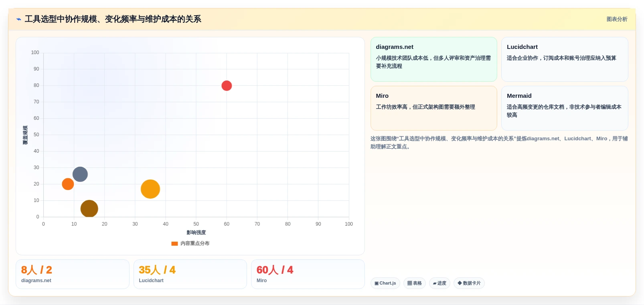Click the 影响强度 x-axis title
Screen dimensions: 644x305
pos(196,232)
